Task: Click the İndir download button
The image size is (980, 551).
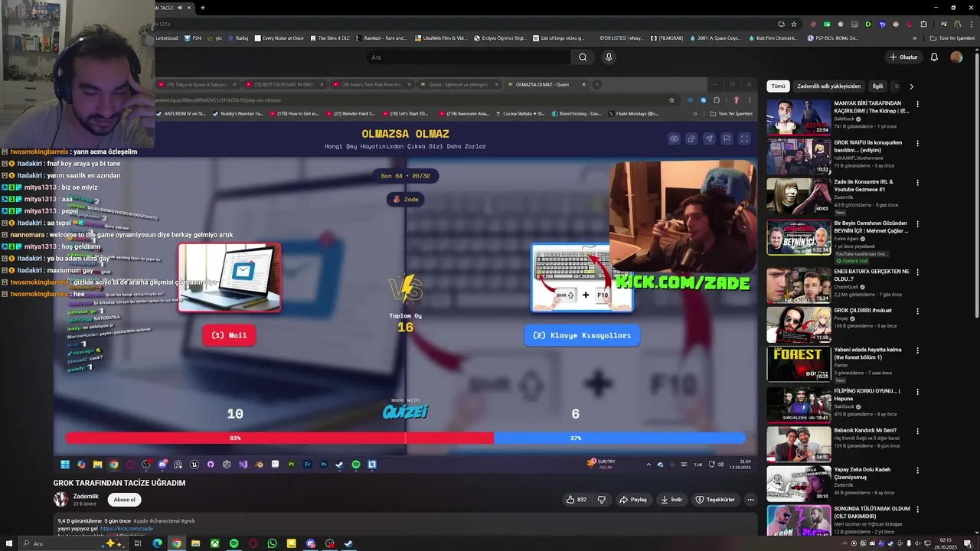Action: pos(671,500)
